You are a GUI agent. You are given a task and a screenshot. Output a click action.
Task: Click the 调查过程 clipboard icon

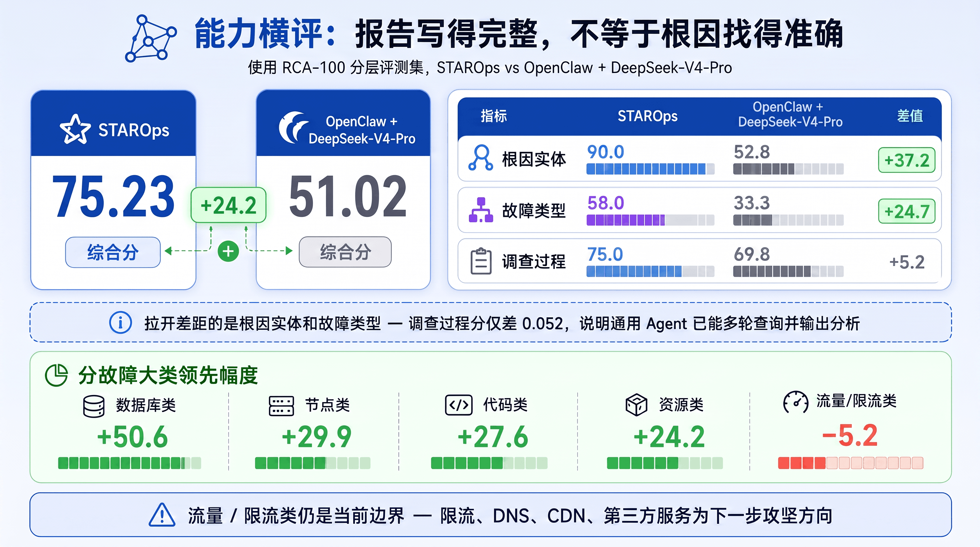pyautogui.click(x=481, y=261)
